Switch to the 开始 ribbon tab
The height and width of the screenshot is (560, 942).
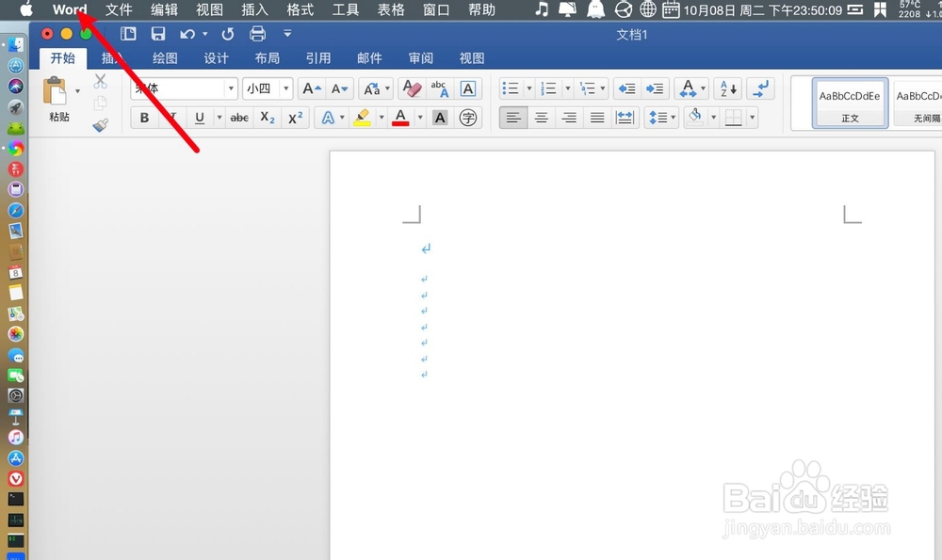pos(62,58)
